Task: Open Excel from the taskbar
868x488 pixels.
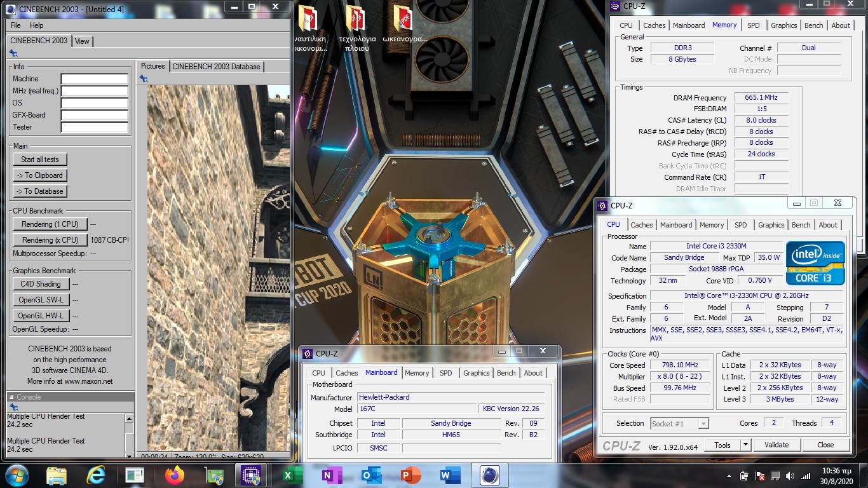Action: coord(292,475)
